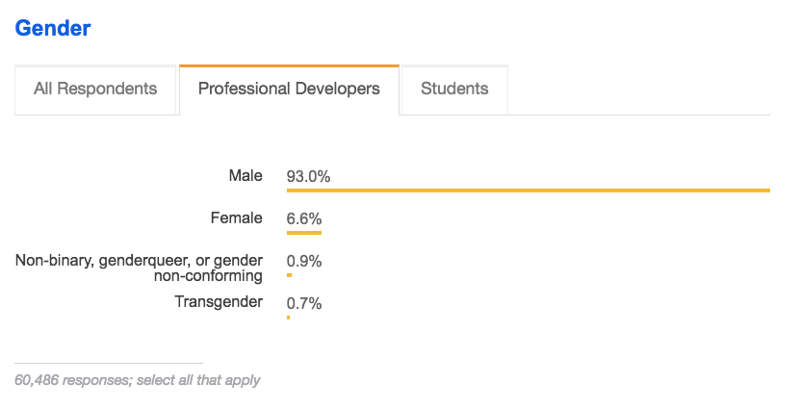Select the Professional Developers tab
Viewport: 800px width, 407px height.
click(289, 89)
